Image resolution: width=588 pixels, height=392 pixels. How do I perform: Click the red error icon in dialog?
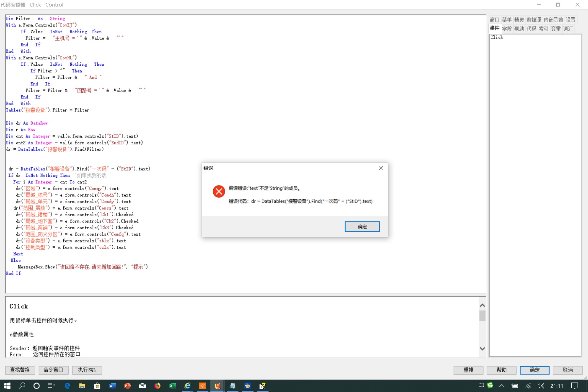(219, 191)
